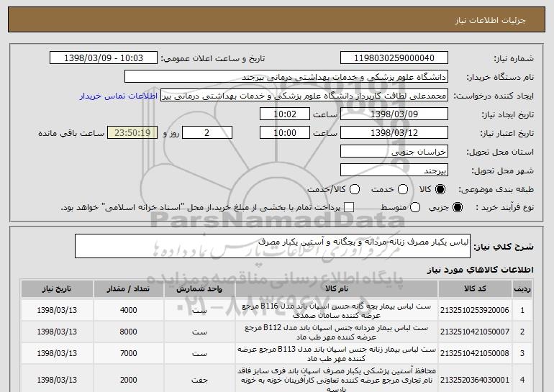Click the disposable sleeve protector item name
This screenshot has width=554, height=392.
337,380
